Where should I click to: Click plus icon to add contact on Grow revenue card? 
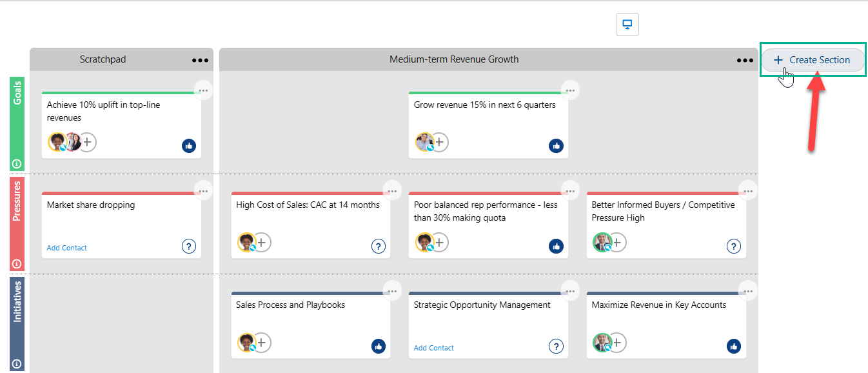(x=439, y=142)
